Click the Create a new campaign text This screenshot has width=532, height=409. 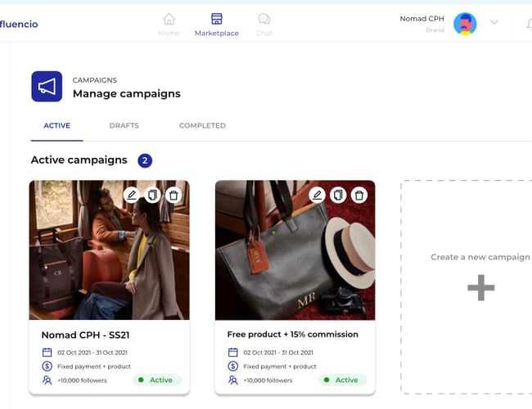[480, 257]
